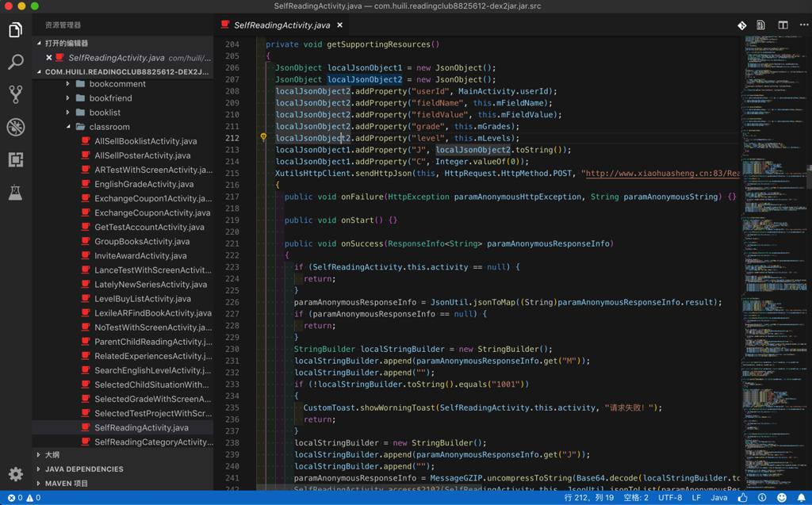
Task: Click the info circle icon in status bar
Action: click(762, 497)
